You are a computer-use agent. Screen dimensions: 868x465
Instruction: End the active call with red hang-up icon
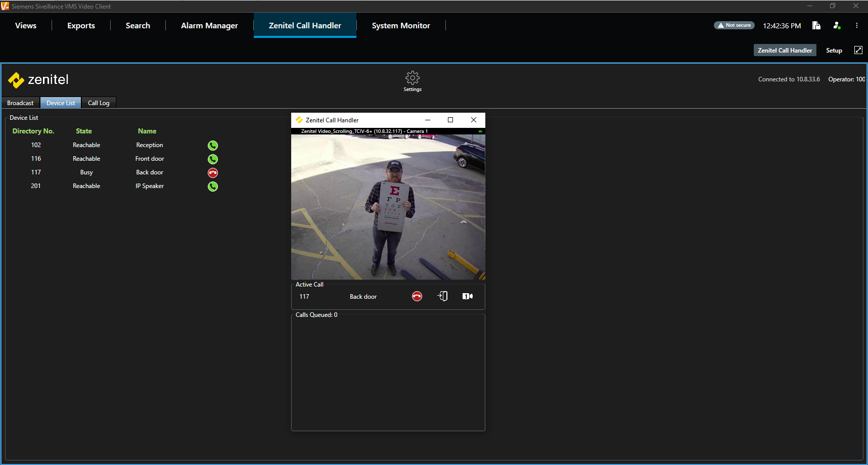417,297
